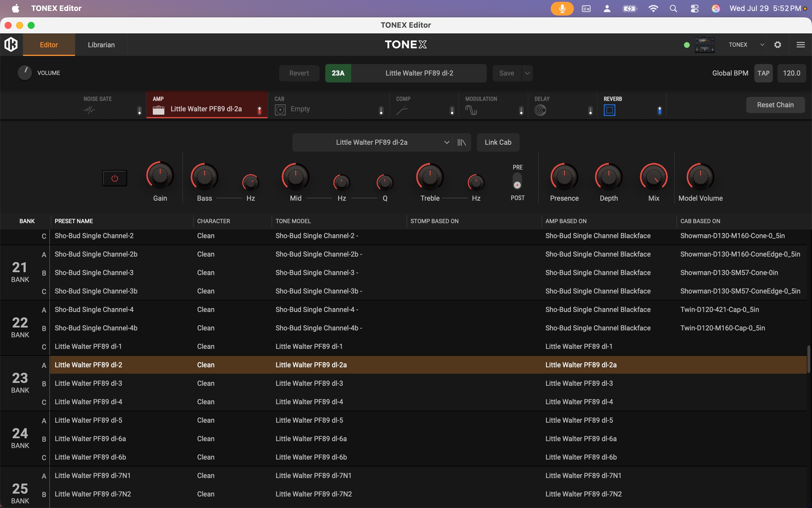This screenshot has height=508, width=812.
Task: Select preset Little Walter PF89 dl-7N1
Action: pos(428,476)
